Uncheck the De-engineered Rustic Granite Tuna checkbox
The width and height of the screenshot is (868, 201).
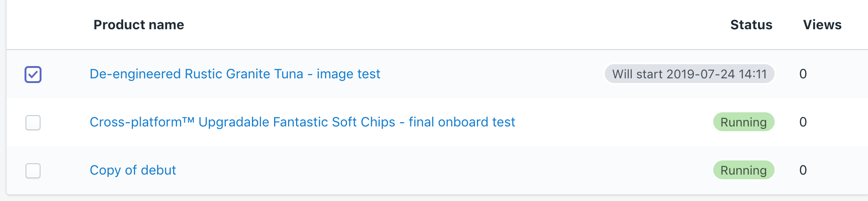(33, 75)
